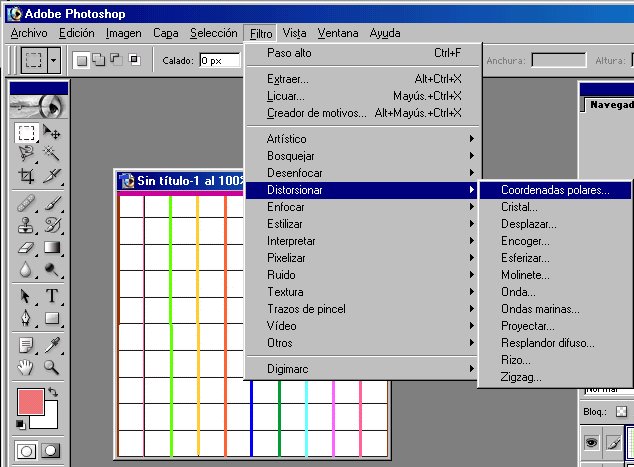634x467 pixels.
Task: Select the Lasso tool
Action: (x=27, y=154)
